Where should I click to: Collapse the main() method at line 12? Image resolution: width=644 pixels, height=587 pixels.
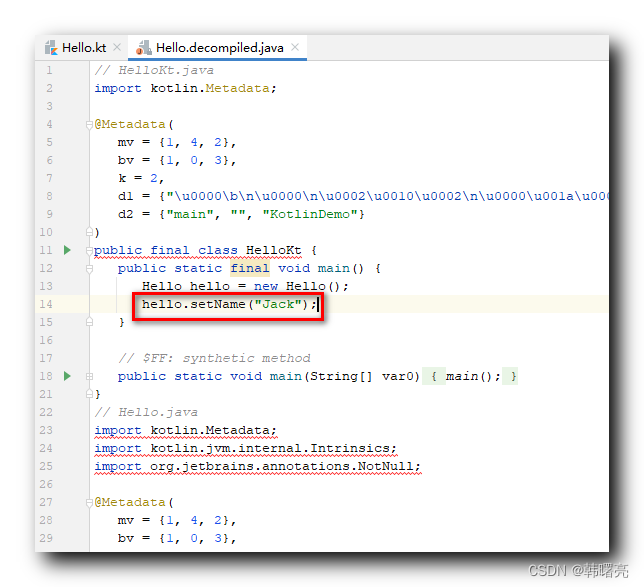pyautogui.click(x=89, y=268)
